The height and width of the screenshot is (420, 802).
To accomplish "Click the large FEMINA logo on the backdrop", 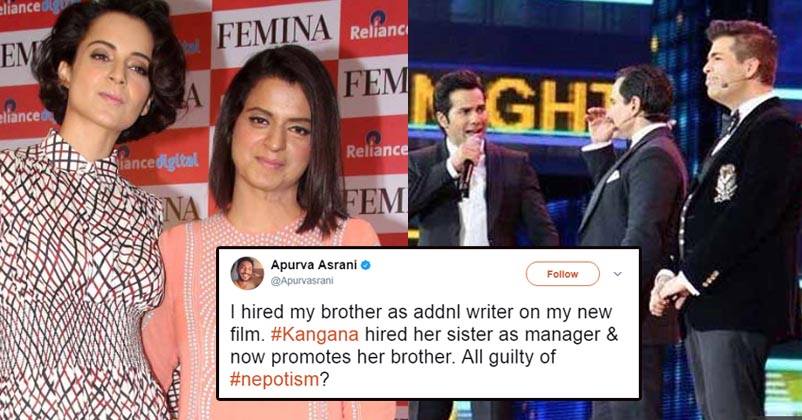I will click(x=274, y=31).
